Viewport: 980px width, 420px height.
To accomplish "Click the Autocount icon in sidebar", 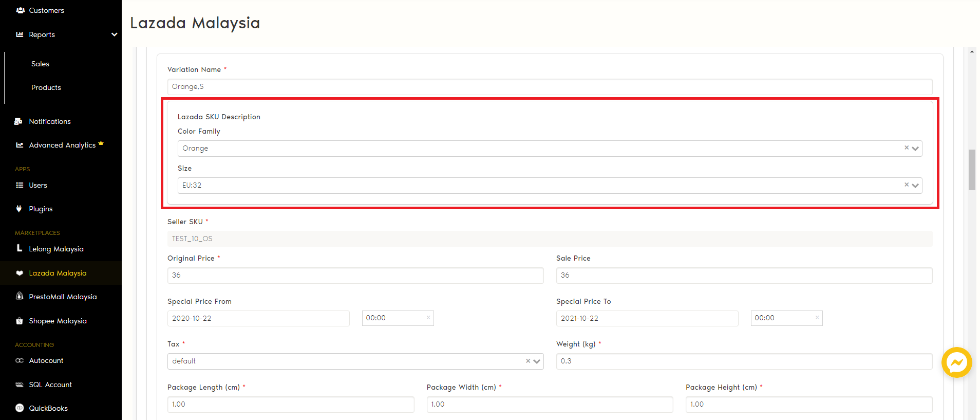I will (20, 360).
